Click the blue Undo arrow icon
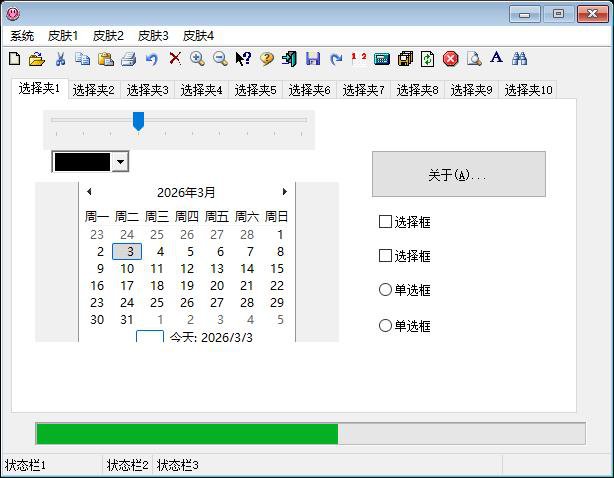This screenshot has width=614, height=478. click(x=151, y=59)
